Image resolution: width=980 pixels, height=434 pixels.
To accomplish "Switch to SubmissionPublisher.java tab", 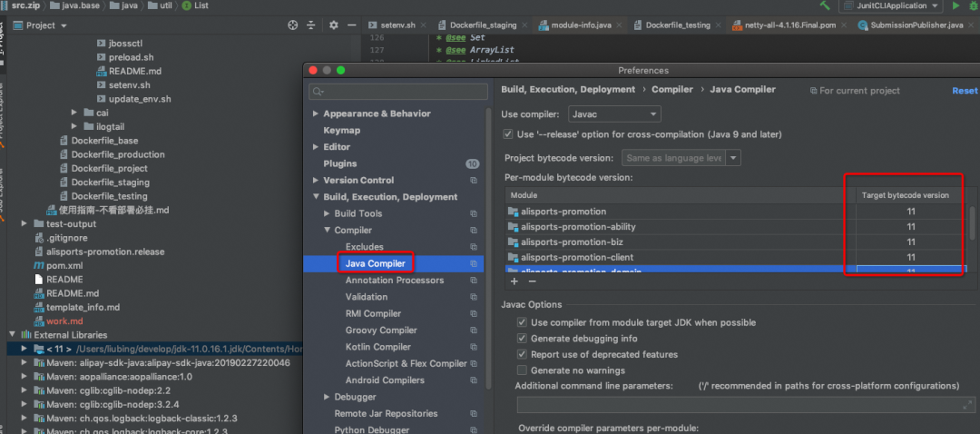I will pos(916,25).
